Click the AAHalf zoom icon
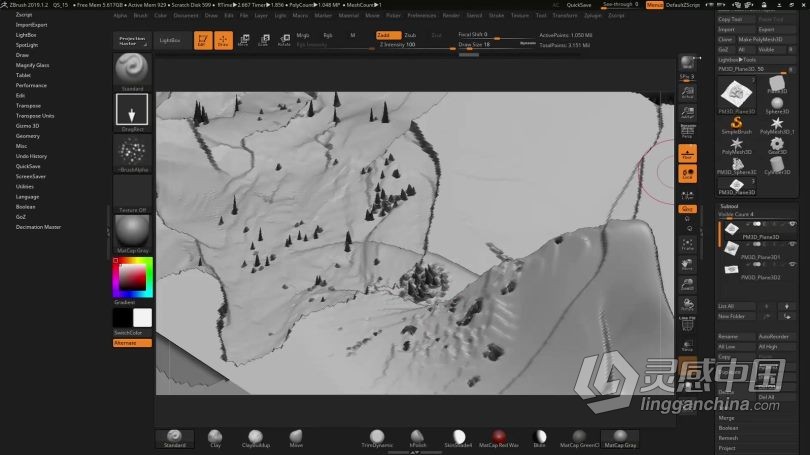 [x=687, y=112]
